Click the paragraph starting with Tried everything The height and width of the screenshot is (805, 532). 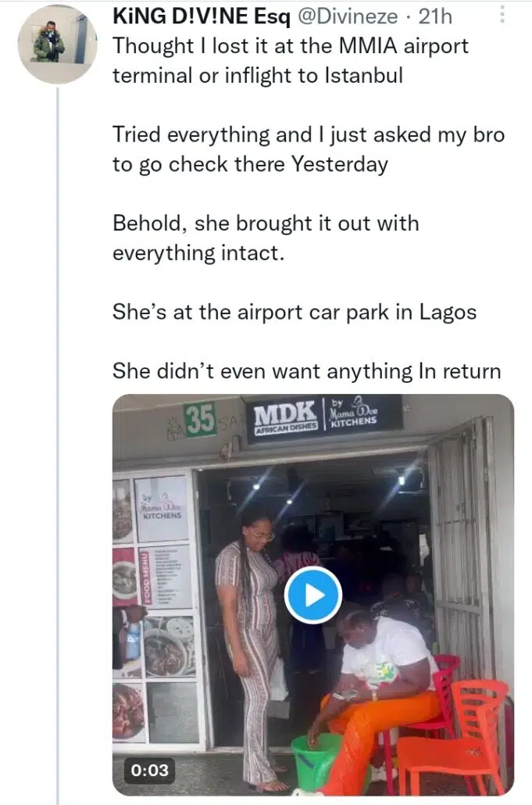309,149
